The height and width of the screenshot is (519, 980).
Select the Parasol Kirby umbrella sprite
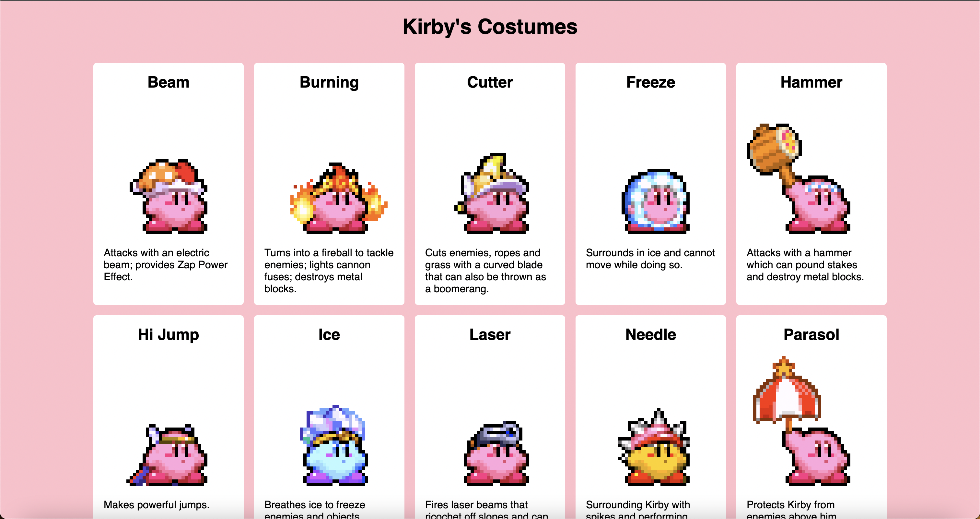801,421
